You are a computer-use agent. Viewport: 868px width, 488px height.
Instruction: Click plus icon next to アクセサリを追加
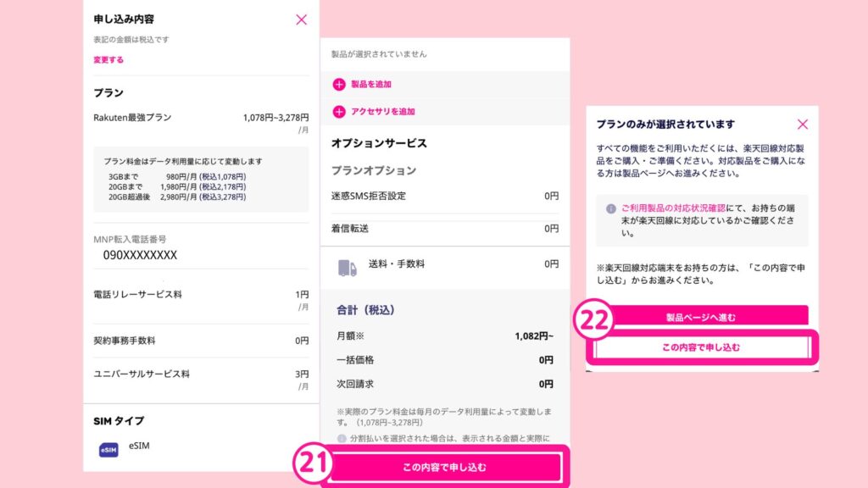point(339,112)
